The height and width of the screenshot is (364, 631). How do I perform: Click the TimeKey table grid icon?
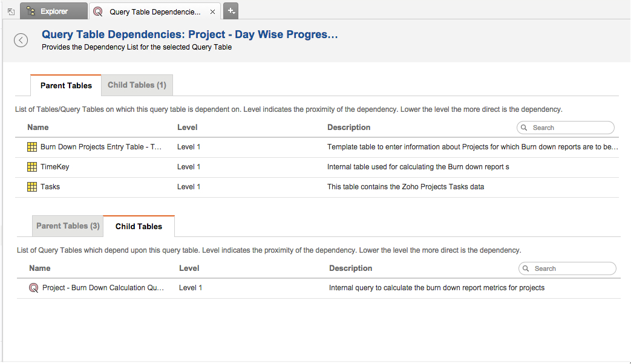33,167
